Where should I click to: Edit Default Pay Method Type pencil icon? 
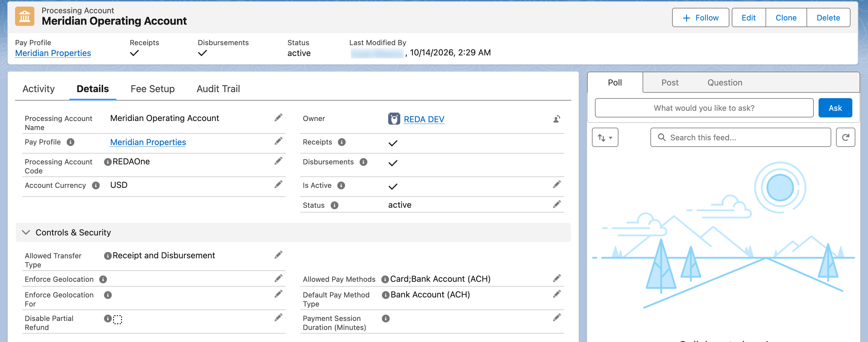[557, 294]
